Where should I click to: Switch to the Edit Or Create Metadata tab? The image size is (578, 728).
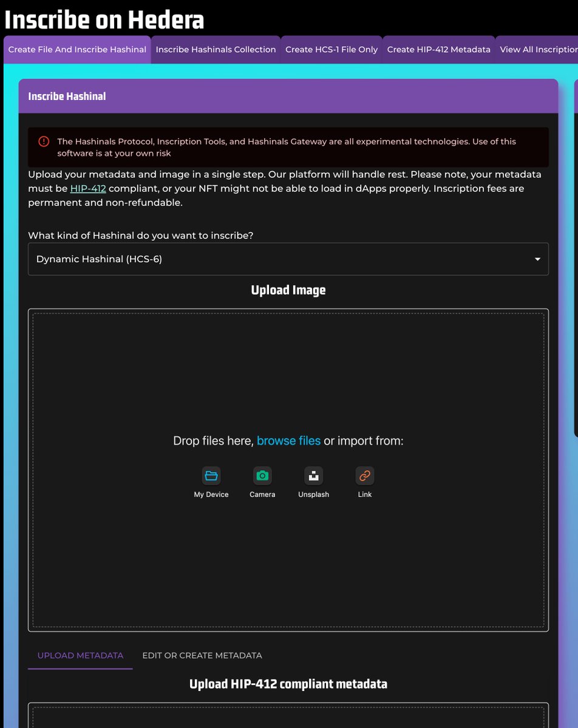(202, 655)
